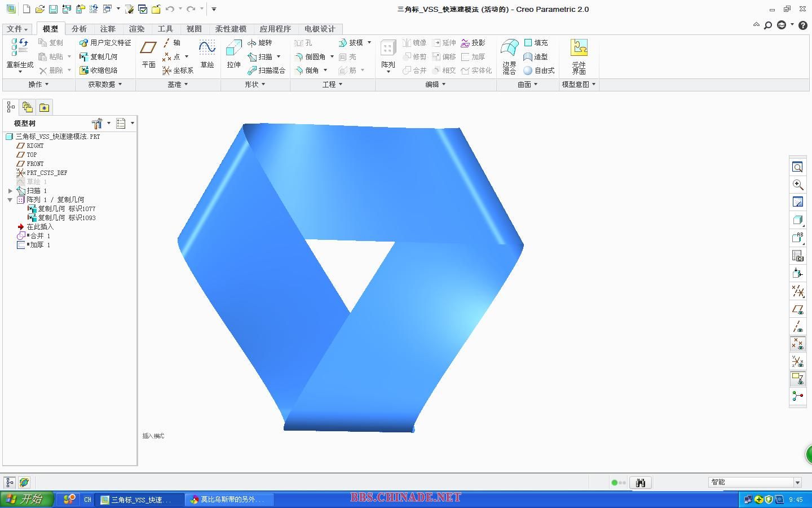Image resolution: width=812 pixels, height=508 pixels.
Task: Select the Coordinate System (坐标系) tool
Action: 178,71
